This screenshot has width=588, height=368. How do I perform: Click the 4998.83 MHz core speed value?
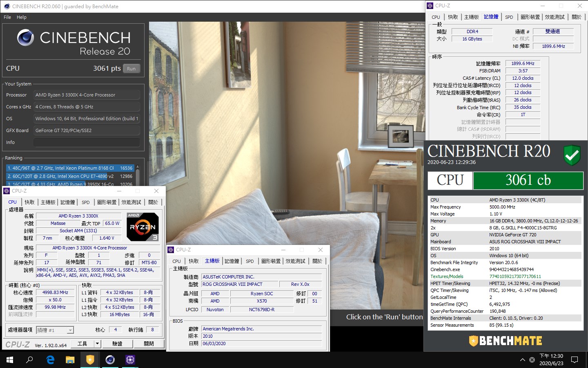click(x=55, y=292)
